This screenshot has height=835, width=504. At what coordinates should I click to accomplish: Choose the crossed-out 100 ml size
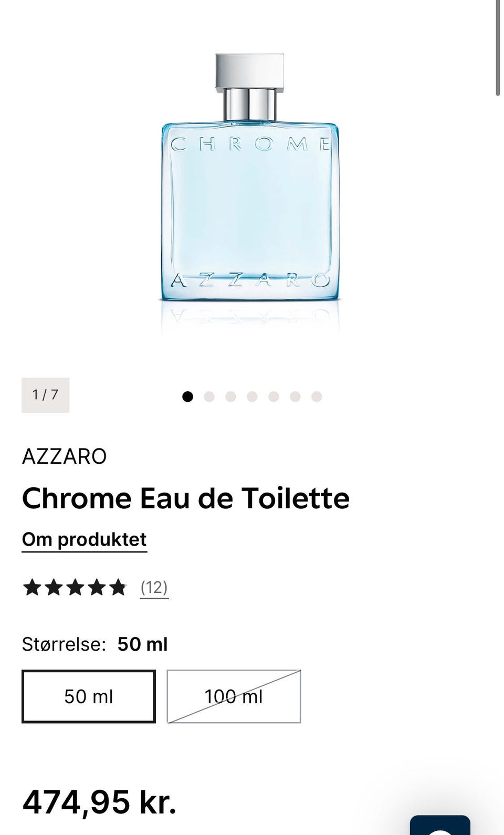[x=234, y=696]
